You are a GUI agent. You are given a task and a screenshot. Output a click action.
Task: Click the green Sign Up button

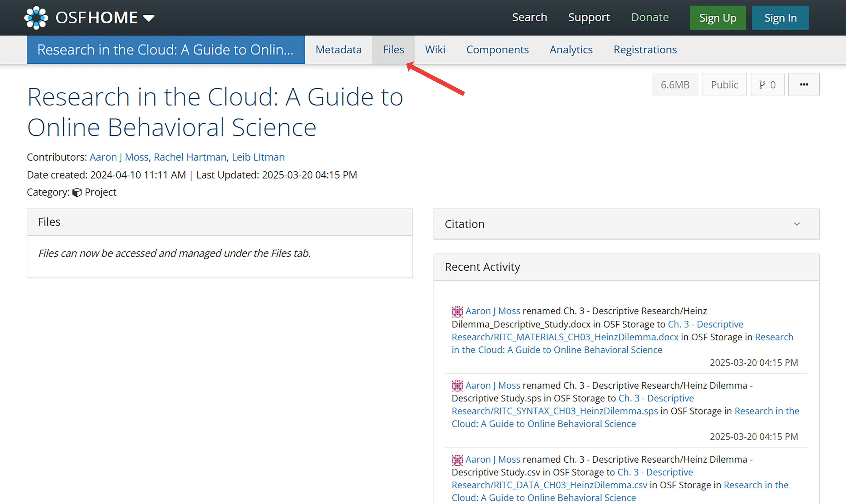coord(718,18)
